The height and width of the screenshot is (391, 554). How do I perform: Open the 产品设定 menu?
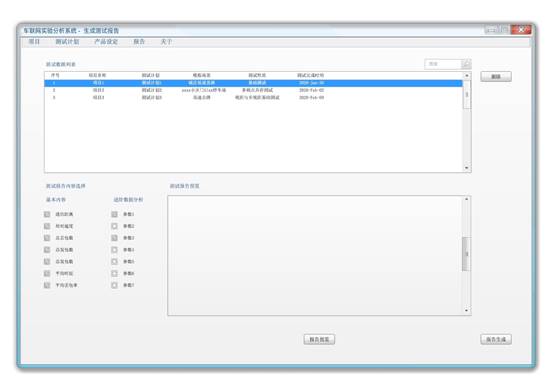(106, 42)
